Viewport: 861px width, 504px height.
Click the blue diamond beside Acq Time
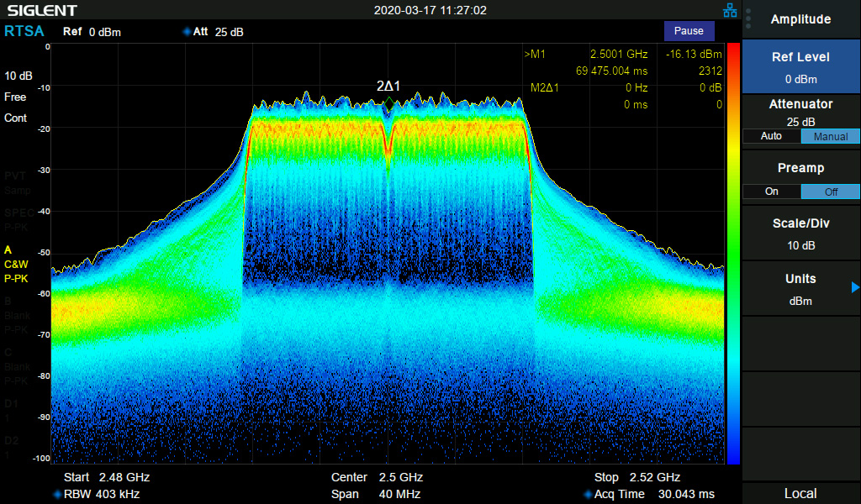pos(588,494)
